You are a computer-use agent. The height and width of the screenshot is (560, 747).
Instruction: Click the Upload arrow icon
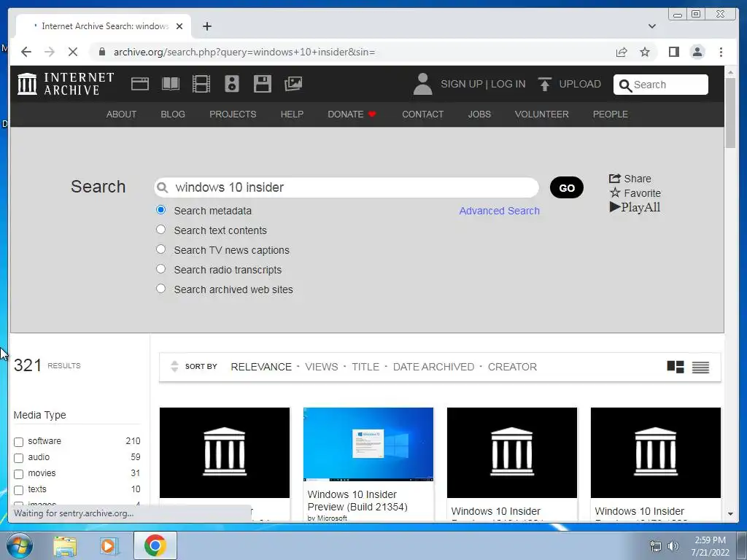pos(544,84)
